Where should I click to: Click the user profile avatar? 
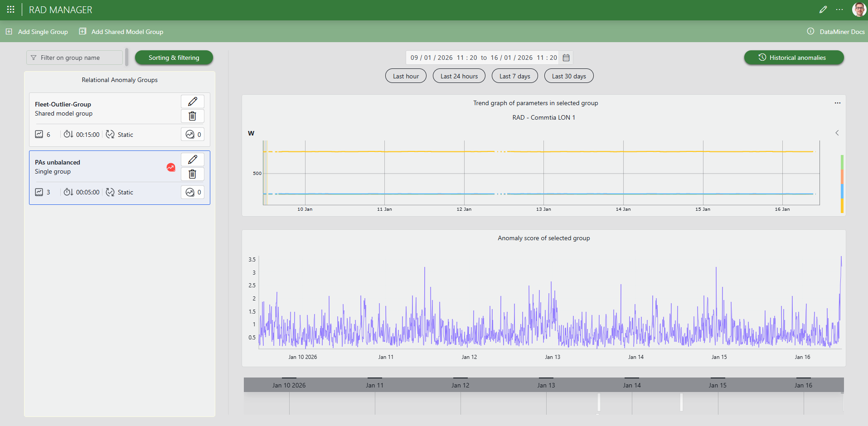click(858, 10)
